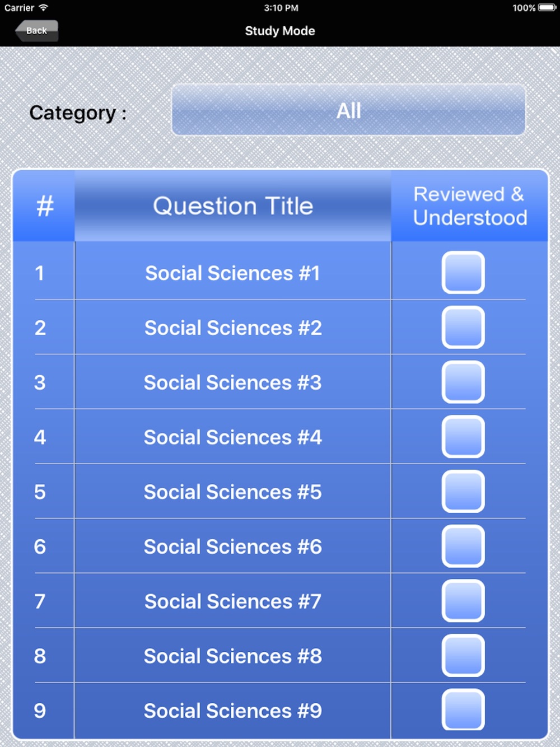Click the Reviewed & Understood column header

pos(470,206)
